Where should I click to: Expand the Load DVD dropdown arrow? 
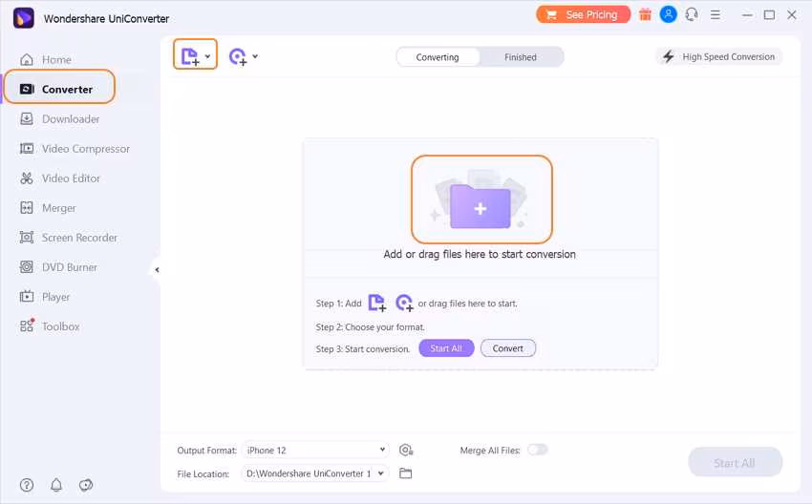[x=255, y=56]
